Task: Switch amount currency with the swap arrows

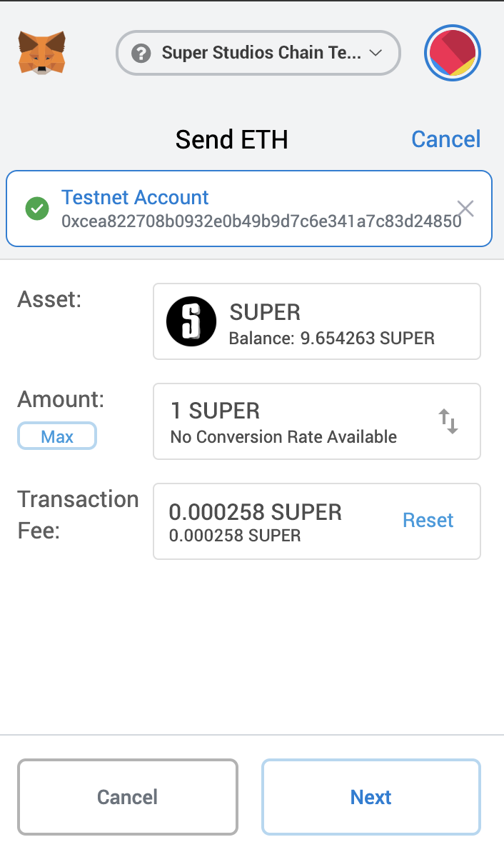Action: 448,421
